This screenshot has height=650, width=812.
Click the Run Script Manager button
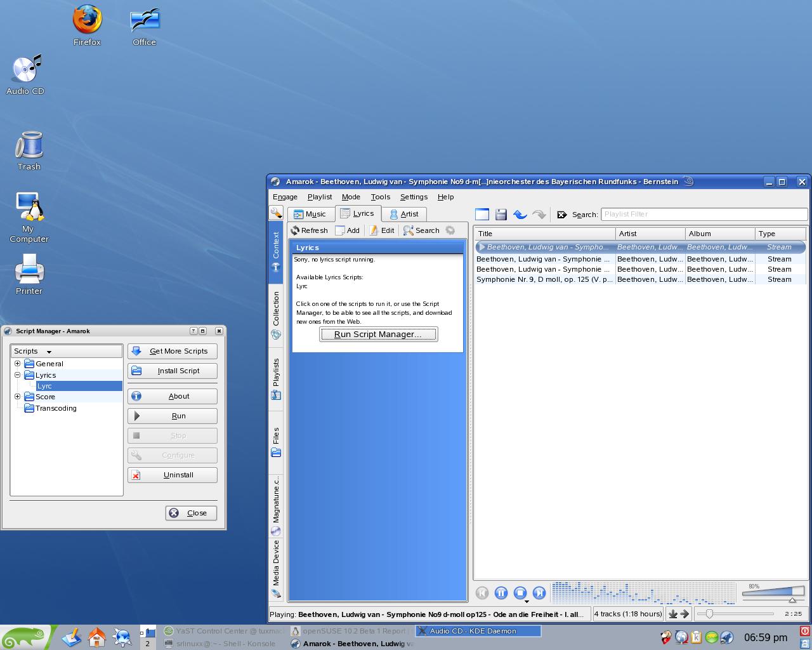[x=378, y=335]
